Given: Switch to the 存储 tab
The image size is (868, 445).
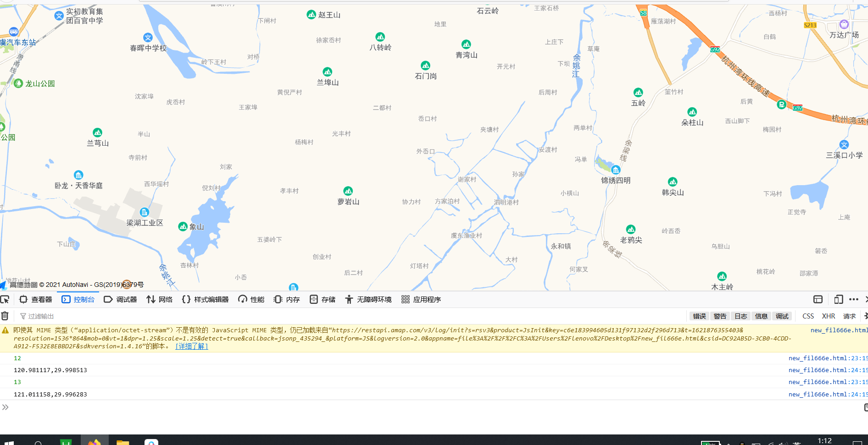Looking at the screenshot, I should [323, 299].
